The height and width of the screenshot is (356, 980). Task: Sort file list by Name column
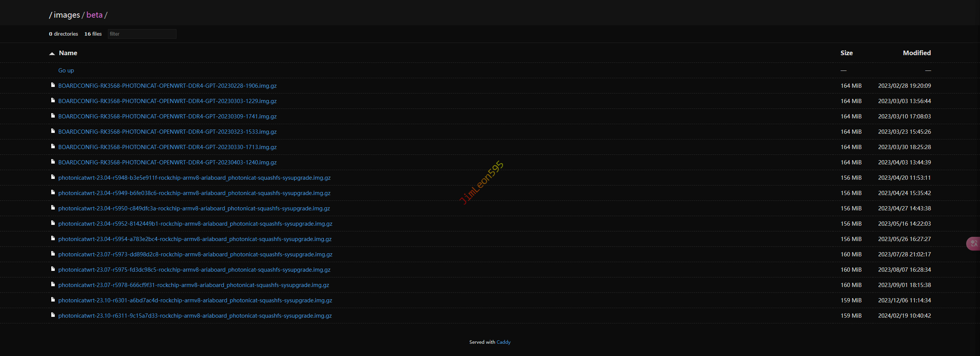point(68,53)
